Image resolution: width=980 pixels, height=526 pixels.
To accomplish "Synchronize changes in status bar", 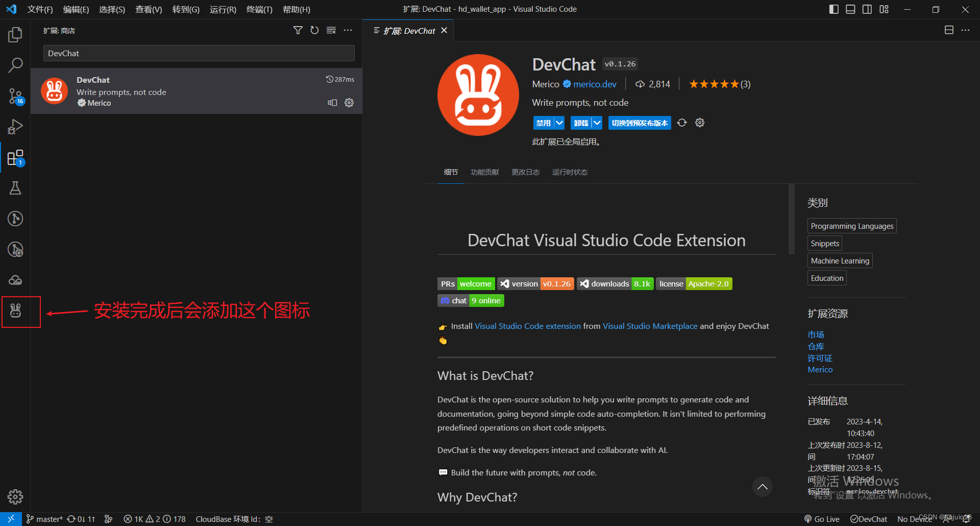I will pos(81,519).
